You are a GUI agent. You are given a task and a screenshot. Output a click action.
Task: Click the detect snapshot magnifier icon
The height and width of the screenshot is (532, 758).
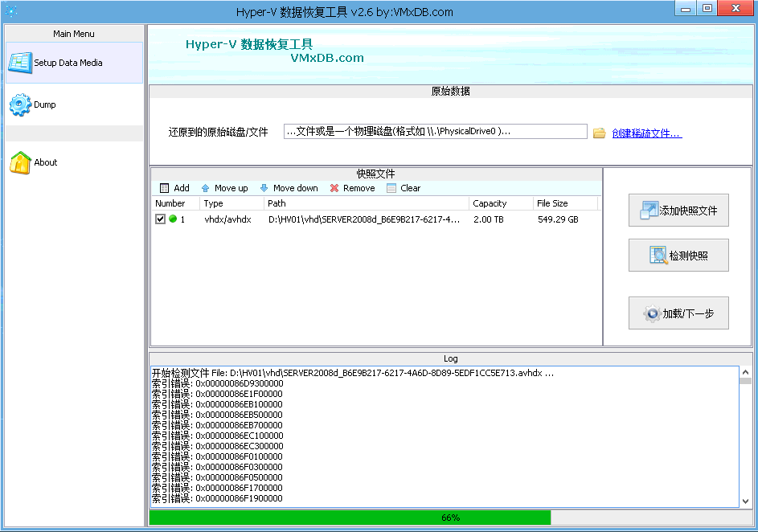pyautogui.click(x=658, y=255)
